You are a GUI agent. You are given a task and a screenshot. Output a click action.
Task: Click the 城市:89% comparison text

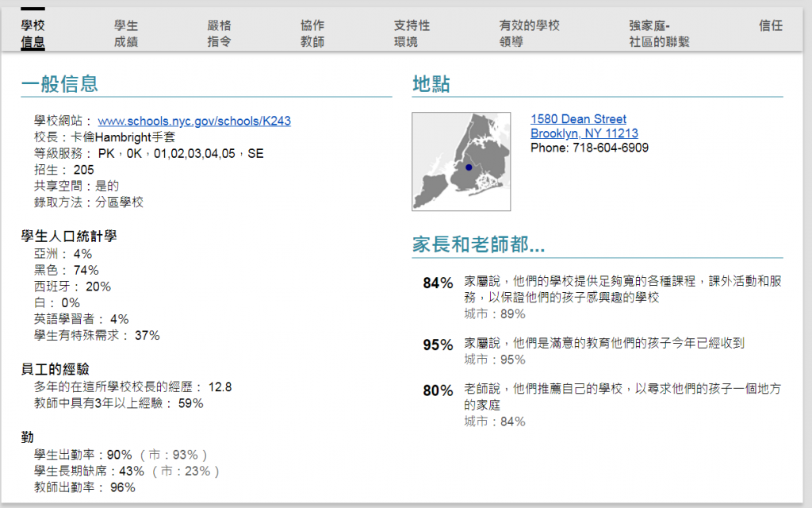coord(495,314)
